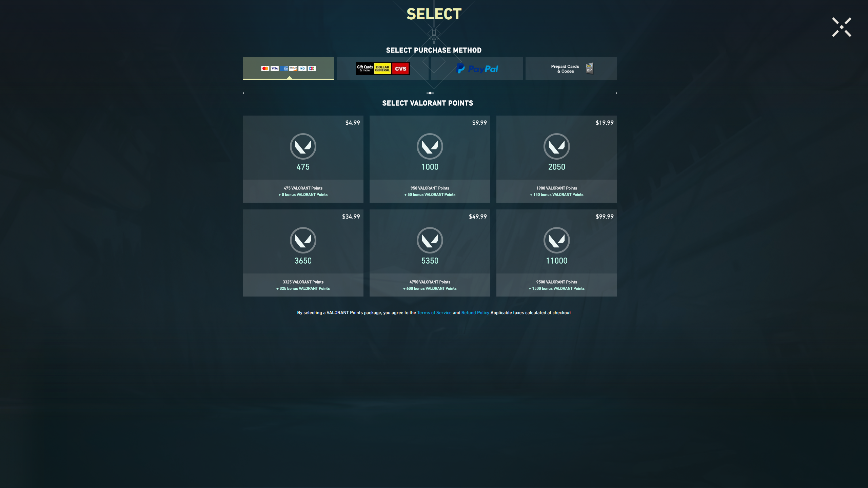Close the Valorant Points selection screen
The image size is (868, 488).
(841, 27)
